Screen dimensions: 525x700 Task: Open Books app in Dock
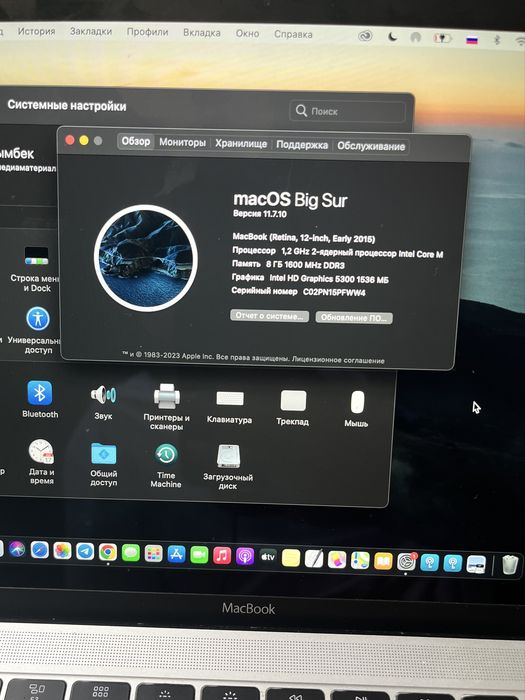pyautogui.click(x=383, y=561)
